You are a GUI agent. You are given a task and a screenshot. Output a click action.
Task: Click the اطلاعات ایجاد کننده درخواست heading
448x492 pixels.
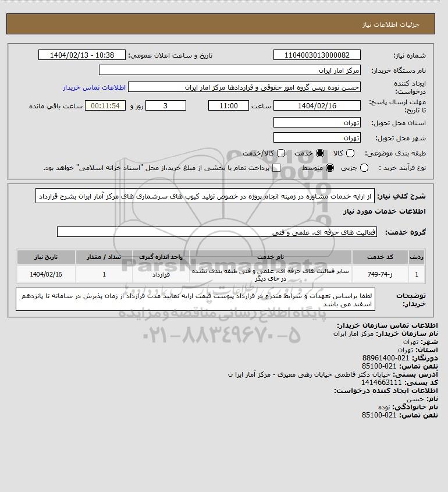(386, 391)
